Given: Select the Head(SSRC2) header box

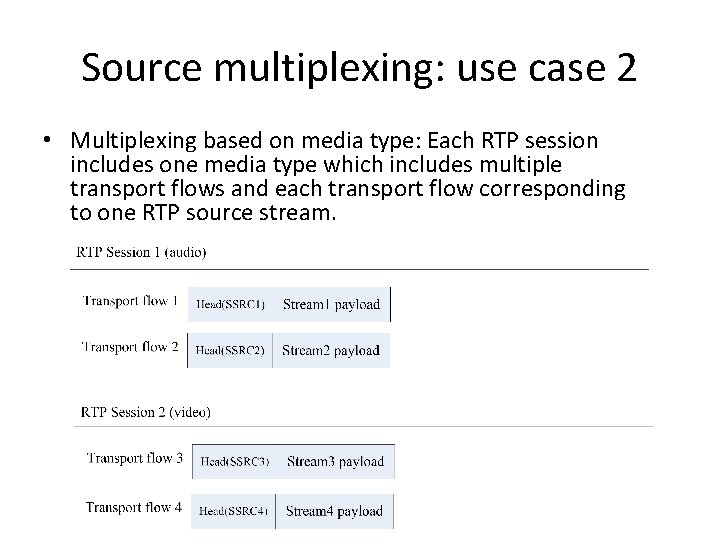Looking at the screenshot, I should [x=230, y=351].
